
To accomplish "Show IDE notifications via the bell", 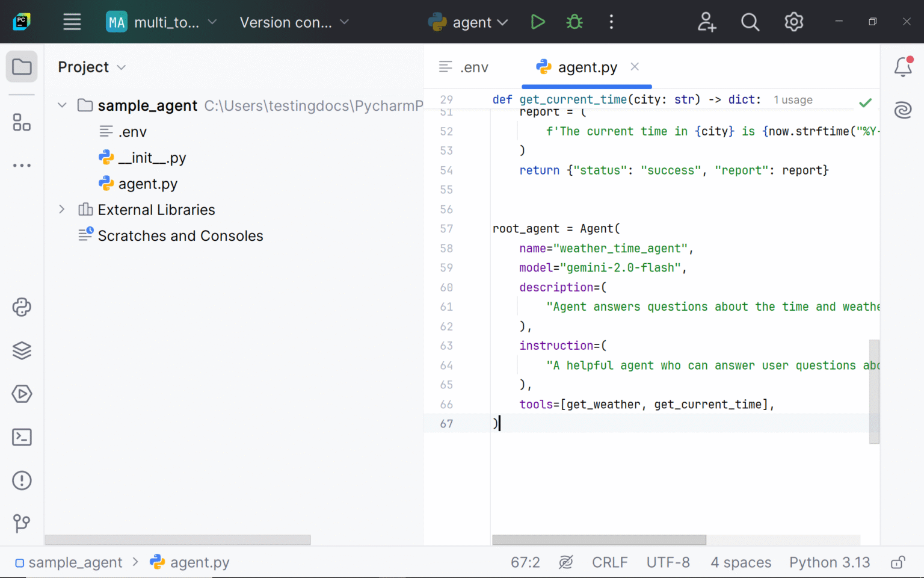I will point(903,67).
